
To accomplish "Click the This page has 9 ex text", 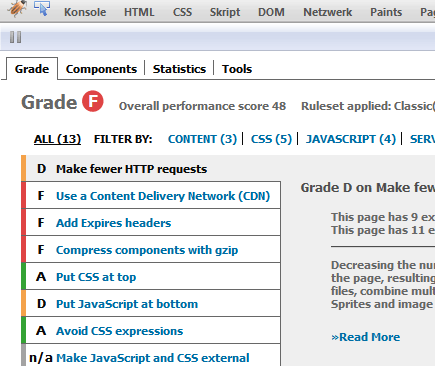I will coord(383,217).
